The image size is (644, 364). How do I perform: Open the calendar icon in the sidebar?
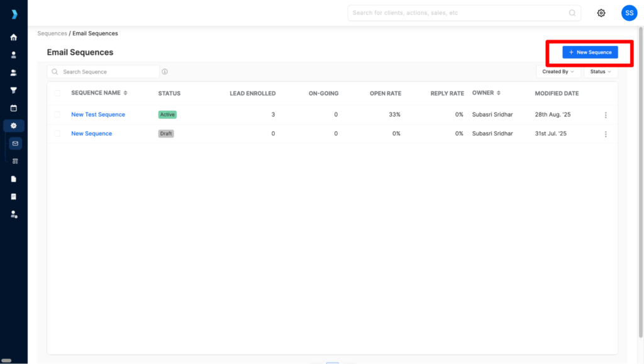(14, 108)
